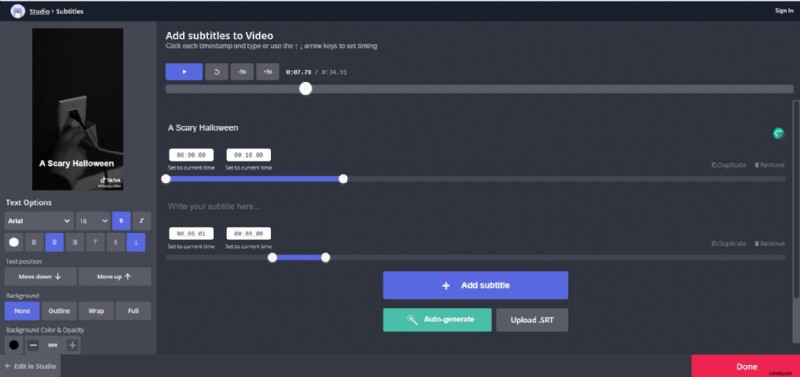Image resolution: width=800 pixels, height=377 pixels.
Task: Set vertical alignment to middle
Action: 116,242
